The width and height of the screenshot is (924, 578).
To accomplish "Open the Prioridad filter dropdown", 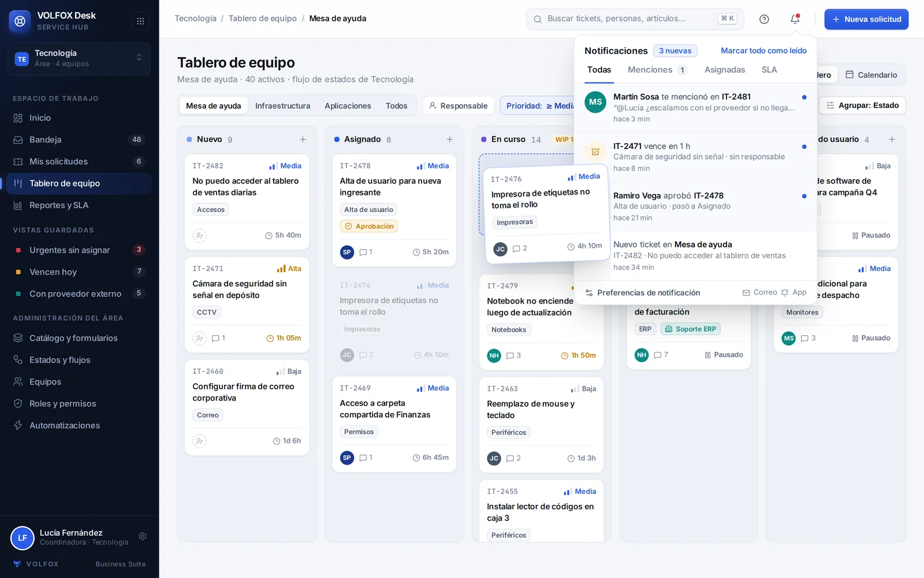I will coord(537,106).
